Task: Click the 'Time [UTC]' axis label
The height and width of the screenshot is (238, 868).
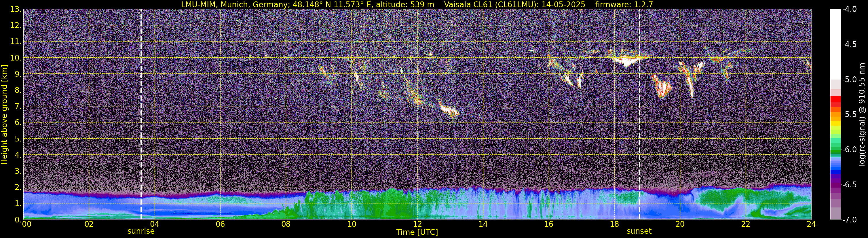Action: coord(417,232)
